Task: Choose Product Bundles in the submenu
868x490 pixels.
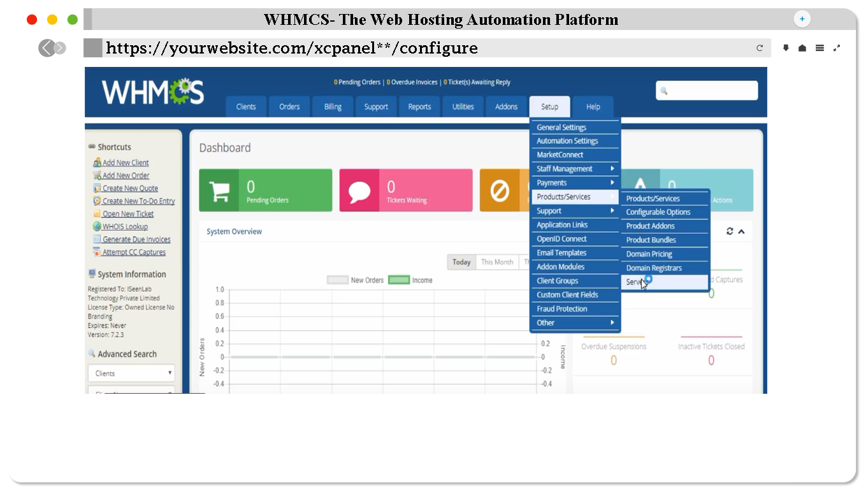Action: click(665, 240)
